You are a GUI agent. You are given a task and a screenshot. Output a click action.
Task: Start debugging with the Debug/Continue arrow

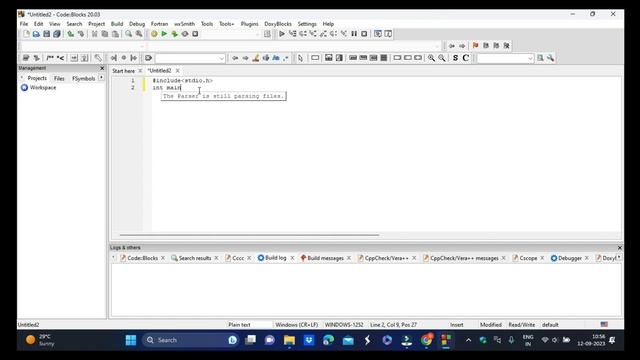point(282,34)
